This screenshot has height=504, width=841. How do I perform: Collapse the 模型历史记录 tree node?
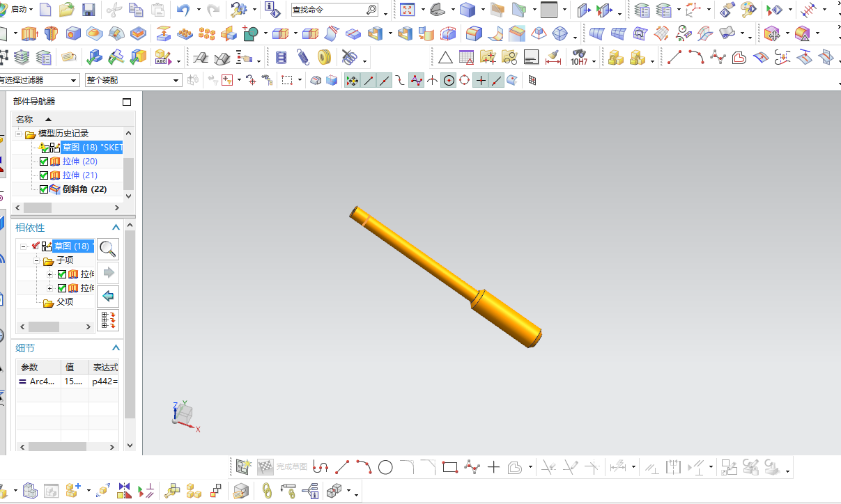[20, 134]
